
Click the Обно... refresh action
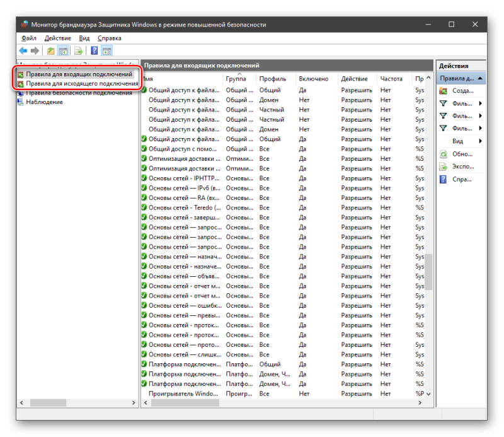pos(462,154)
